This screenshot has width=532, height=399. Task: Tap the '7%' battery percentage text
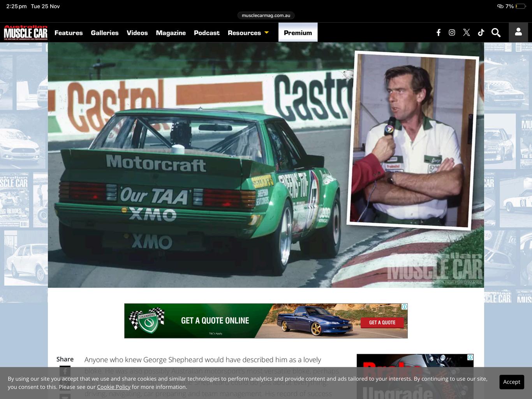click(509, 6)
